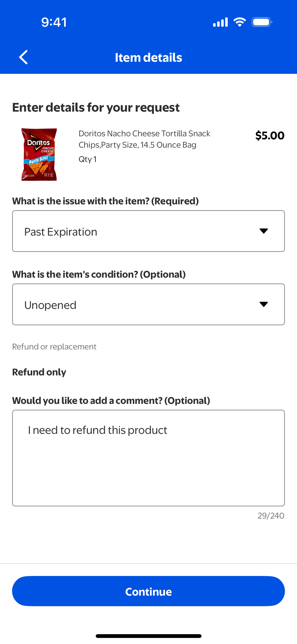Tap the Qty 1 quantity text

87,159
